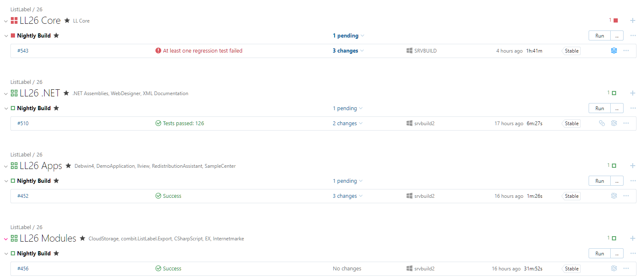This screenshot has height=280, width=644.
Task: Click the red LL26 Core project grid icon
Action: point(14,20)
